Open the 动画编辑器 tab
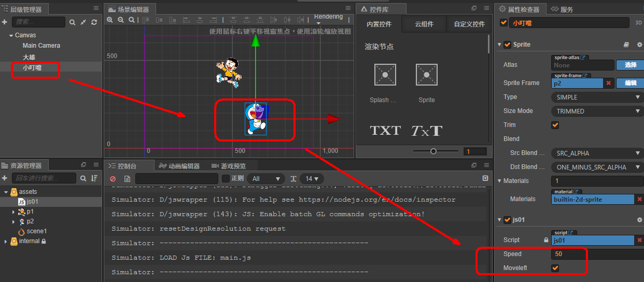644x282 pixels. pos(179,166)
